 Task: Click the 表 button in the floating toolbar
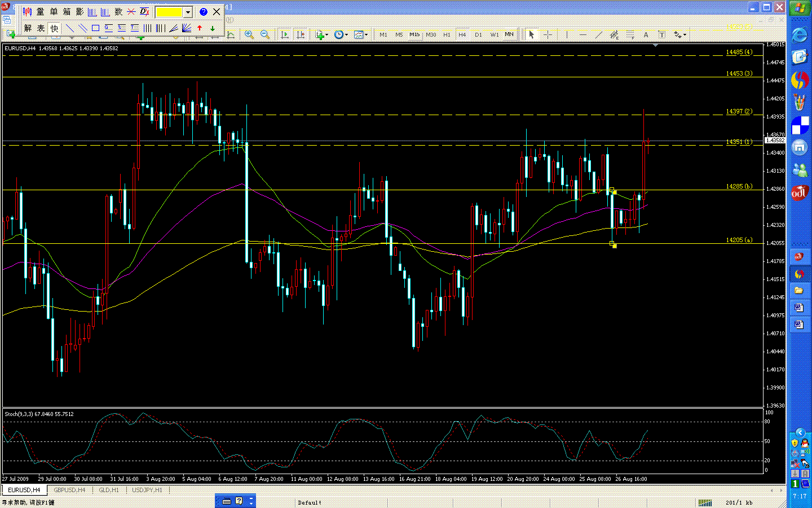pos(41,28)
